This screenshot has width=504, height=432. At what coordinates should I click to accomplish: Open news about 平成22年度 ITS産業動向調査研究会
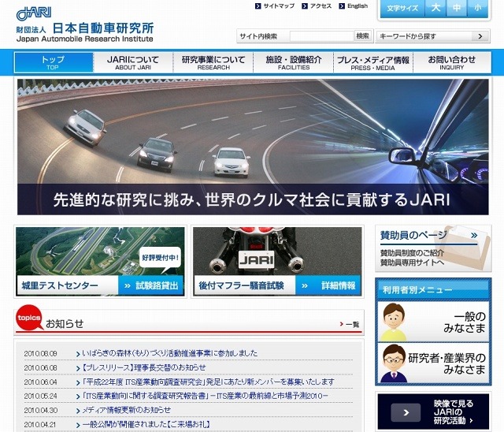click(208, 382)
